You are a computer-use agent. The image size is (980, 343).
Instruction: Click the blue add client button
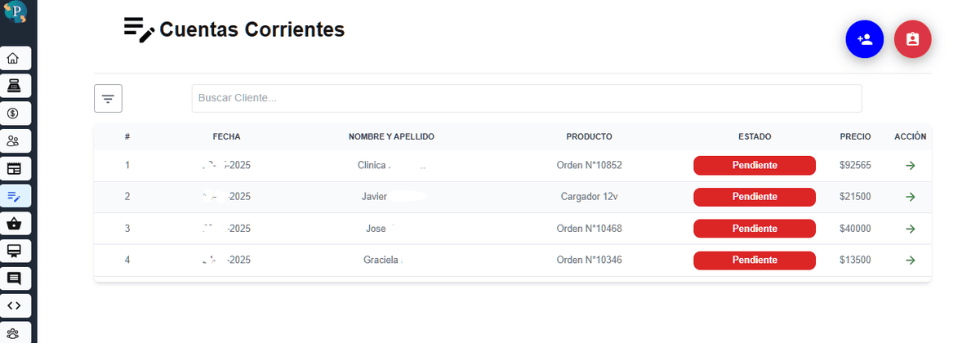pos(864,39)
